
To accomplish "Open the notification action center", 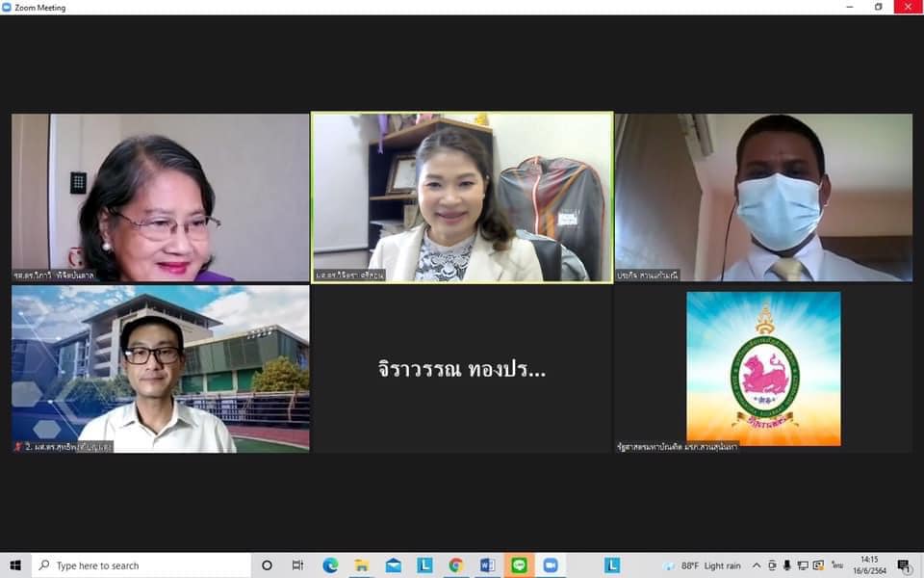I will coord(904,565).
